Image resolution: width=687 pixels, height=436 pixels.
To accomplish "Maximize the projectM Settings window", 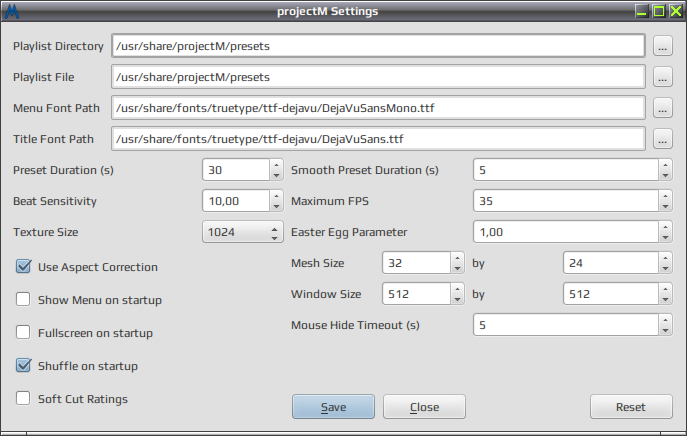I will [x=659, y=11].
